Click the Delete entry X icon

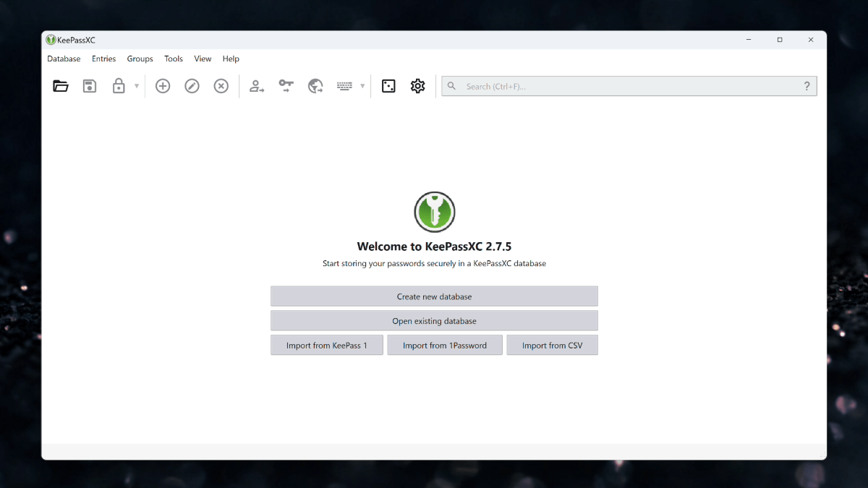[x=221, y=86]
